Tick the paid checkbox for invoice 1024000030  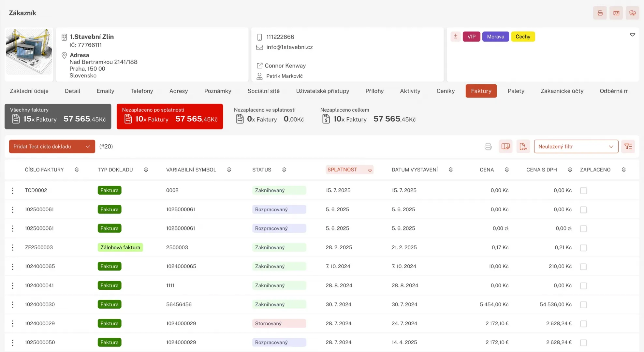(x=583, y=305)
